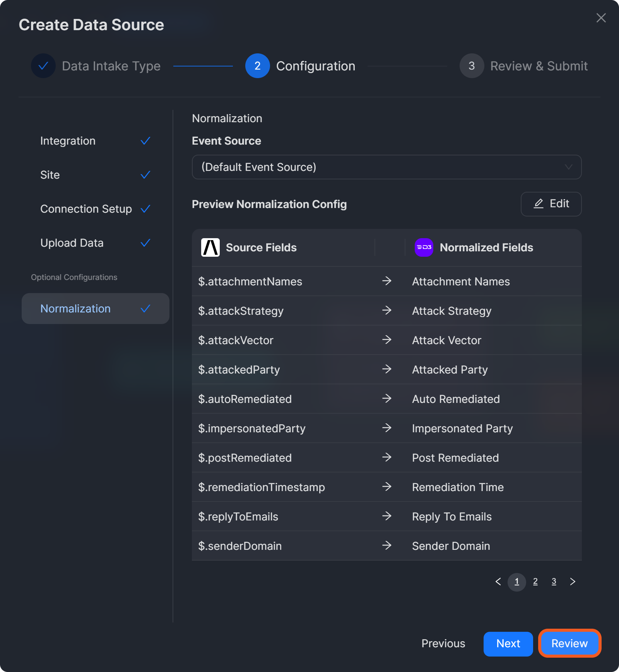
Task: Click the step 2 Configuration circle
Action: point(257,66)
